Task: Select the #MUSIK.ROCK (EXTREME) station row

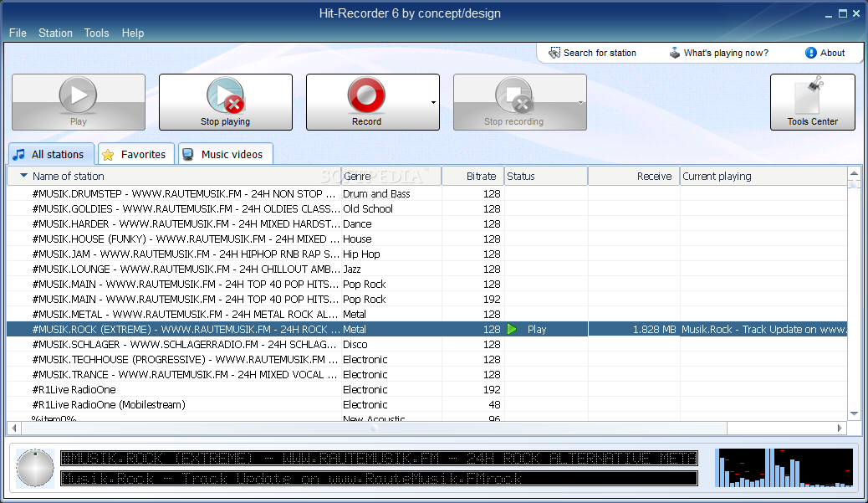Action: coord(426,329)
